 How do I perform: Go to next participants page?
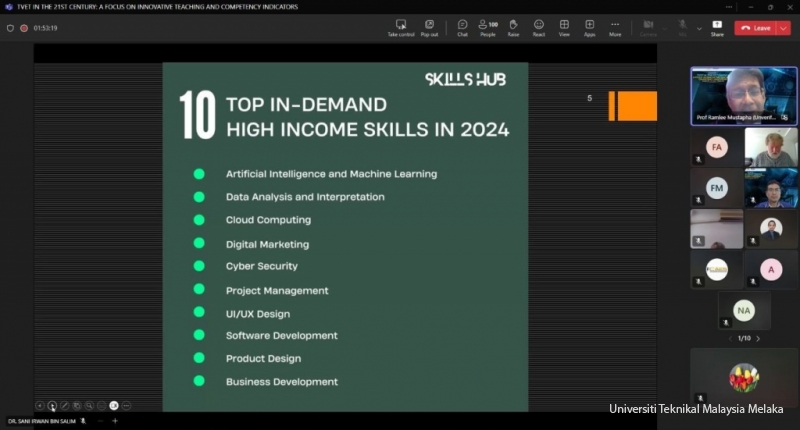pyautogui.click(x=758, y=339)
